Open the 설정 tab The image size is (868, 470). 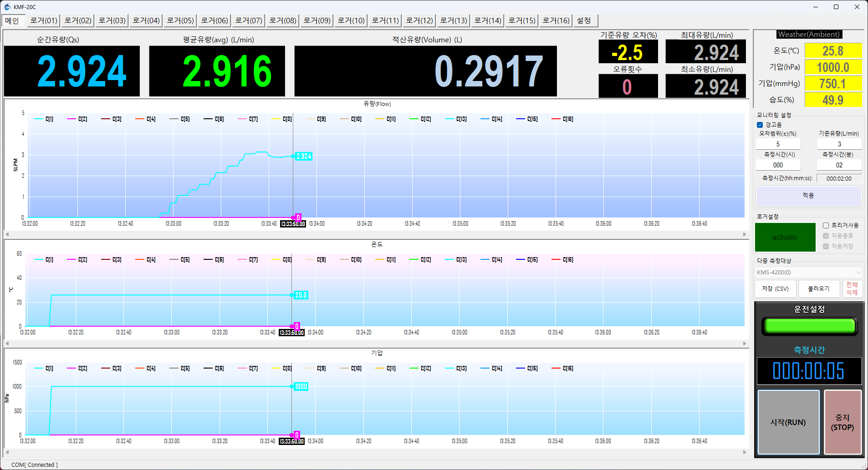coord(585,20)
